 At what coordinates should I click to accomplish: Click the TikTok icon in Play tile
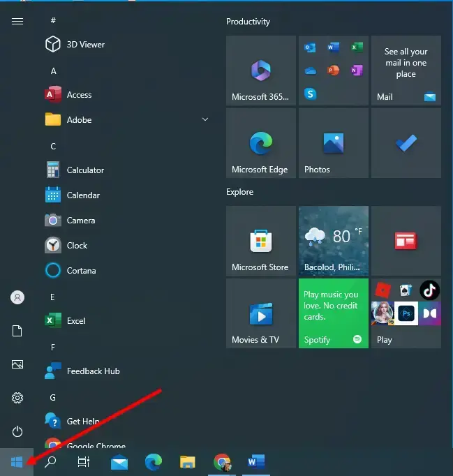429,290
